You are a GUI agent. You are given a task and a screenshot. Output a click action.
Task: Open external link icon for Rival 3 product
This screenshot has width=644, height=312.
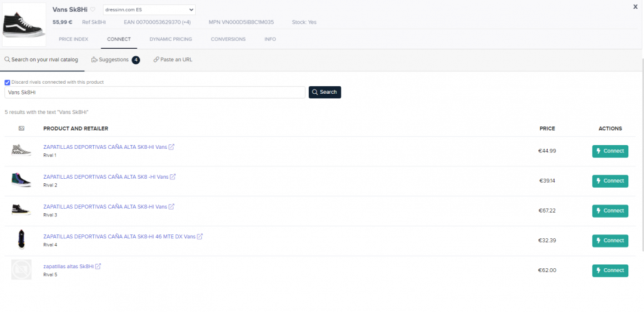[x=171, y=206]
